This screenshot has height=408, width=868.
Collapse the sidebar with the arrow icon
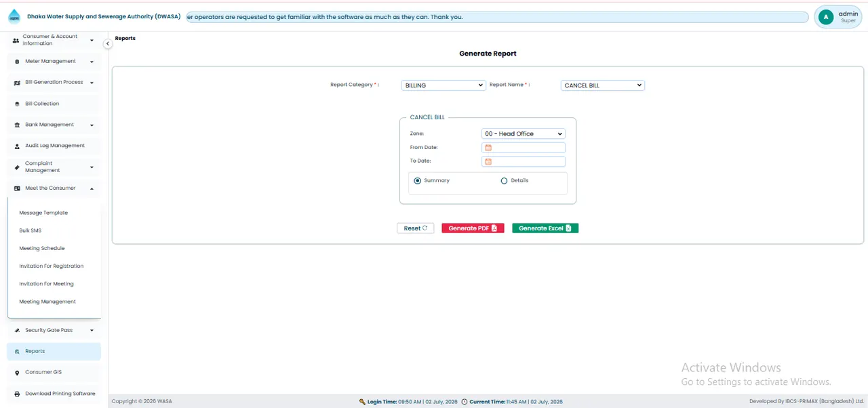[107, 43]
